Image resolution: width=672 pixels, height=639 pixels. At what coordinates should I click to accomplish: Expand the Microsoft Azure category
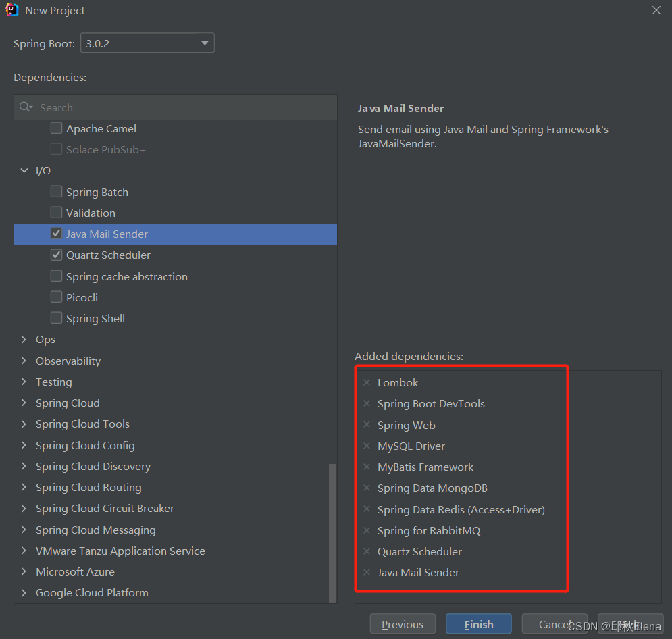[24, 571]
